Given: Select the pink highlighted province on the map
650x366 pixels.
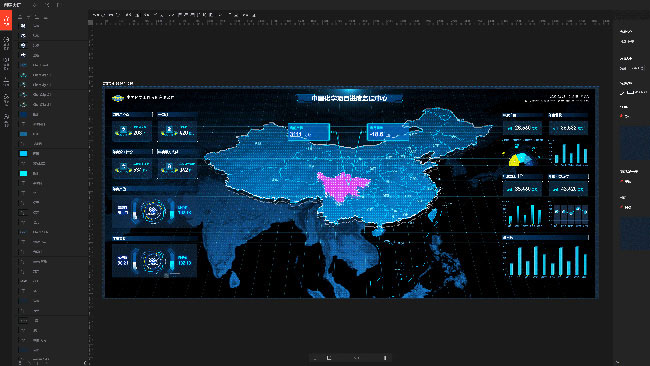Looking at the screenshot, I should click(343, 186).
